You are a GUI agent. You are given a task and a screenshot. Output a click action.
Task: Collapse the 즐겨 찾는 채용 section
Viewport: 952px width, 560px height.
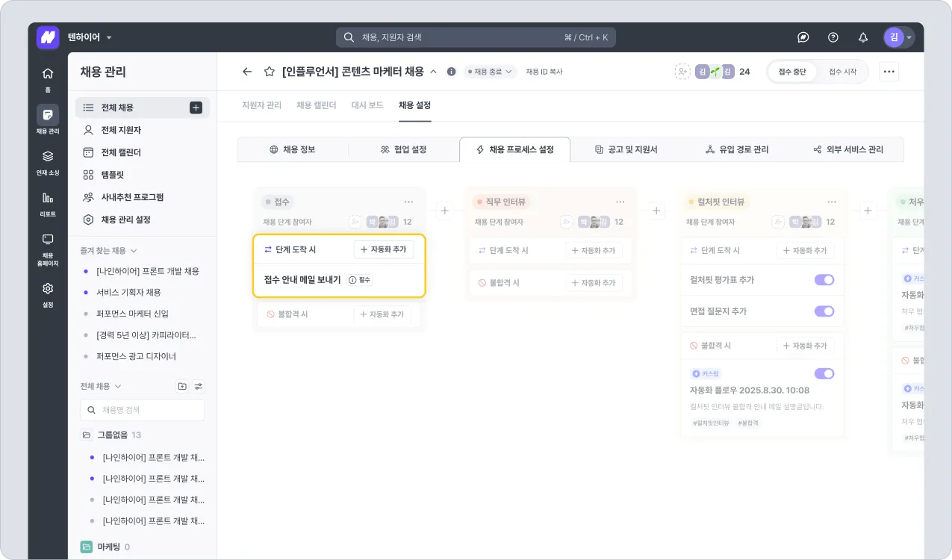tap(134, 250)
